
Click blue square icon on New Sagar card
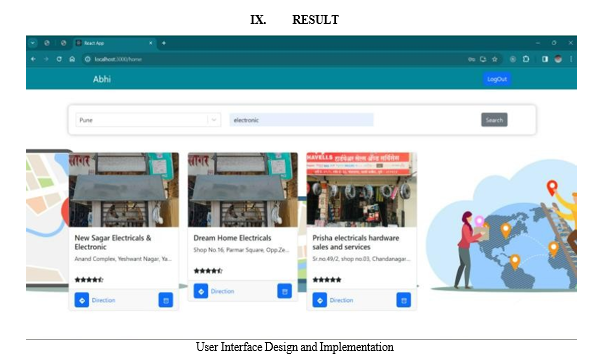tap(166, 300)
